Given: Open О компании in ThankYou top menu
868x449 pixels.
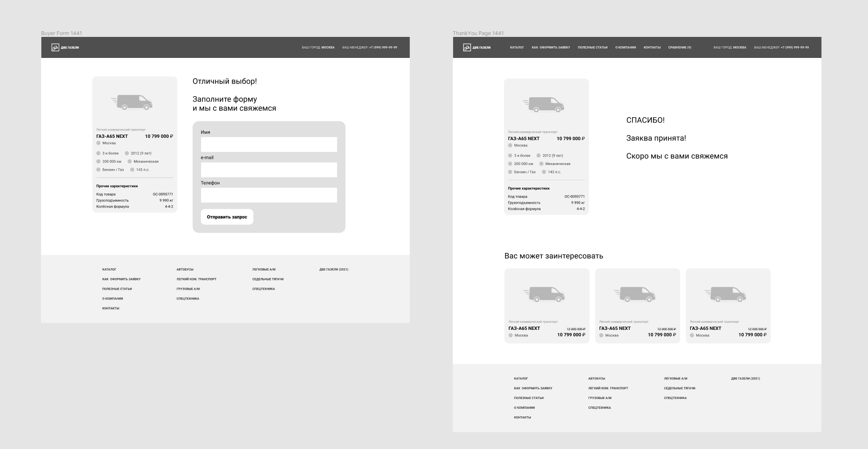Looking at the screenshot, I should tap(626, 48).
